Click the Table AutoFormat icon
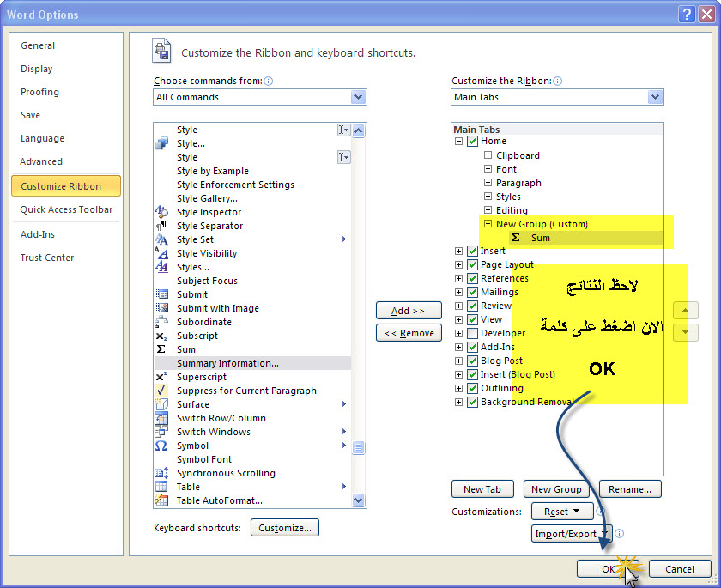 coord(161,500)
